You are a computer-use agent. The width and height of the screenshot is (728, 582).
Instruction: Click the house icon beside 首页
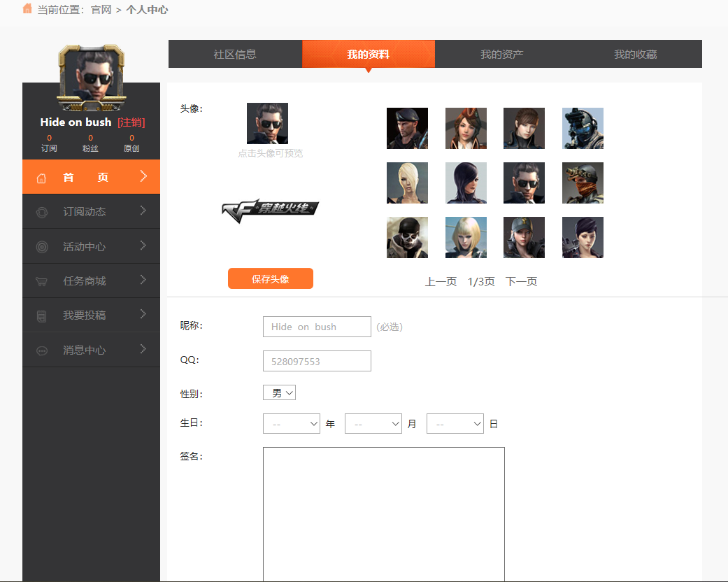coord(41,178)
